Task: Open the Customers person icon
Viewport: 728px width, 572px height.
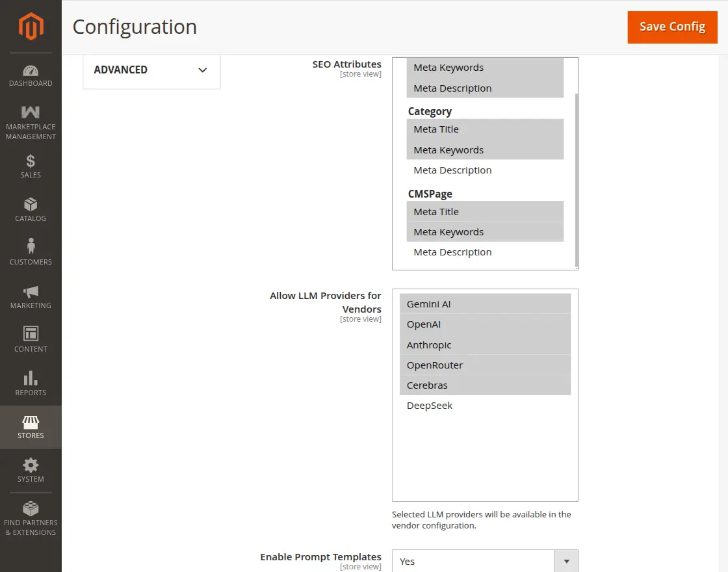Action: pyautogui.click(x=31, y=246)
